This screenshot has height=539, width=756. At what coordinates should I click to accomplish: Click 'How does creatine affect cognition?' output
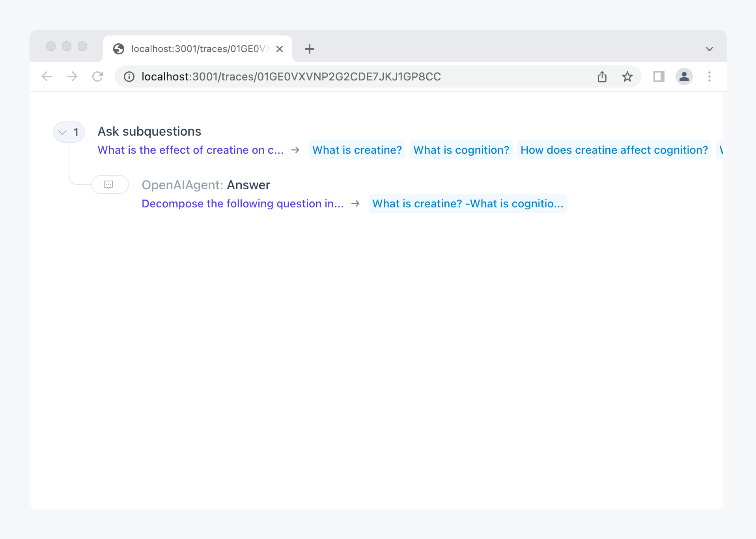pyautogui.click(x=614, y=150)
